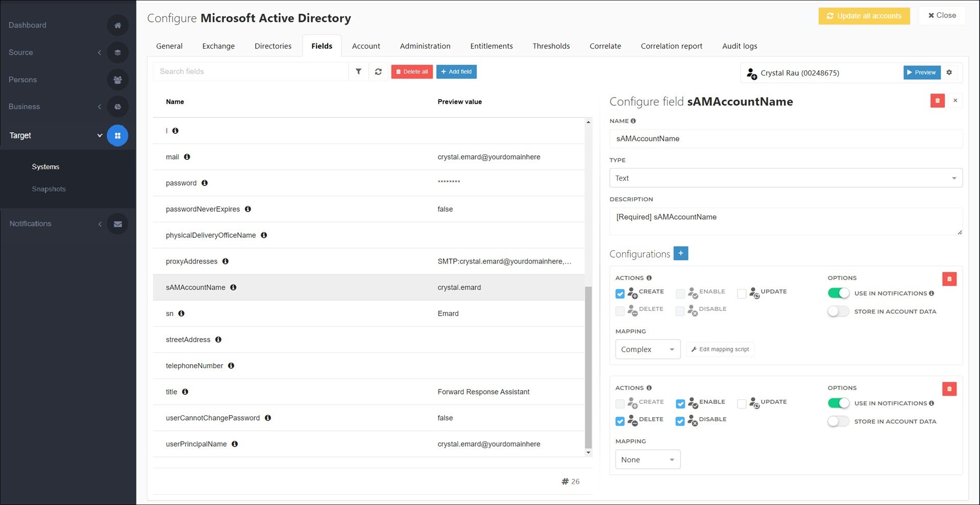Click the filter funnel icon
The height and width of the screenshot is (505, 980).
click(358, 71)
